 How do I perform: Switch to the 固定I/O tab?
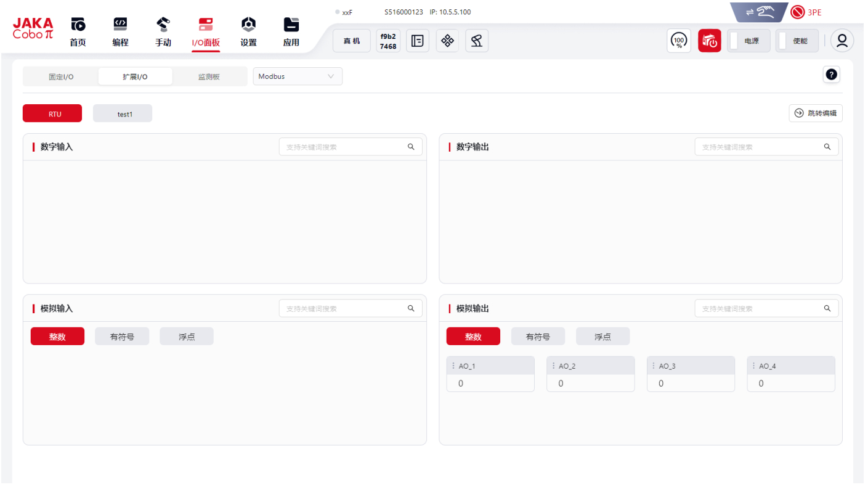click(61, 77)
